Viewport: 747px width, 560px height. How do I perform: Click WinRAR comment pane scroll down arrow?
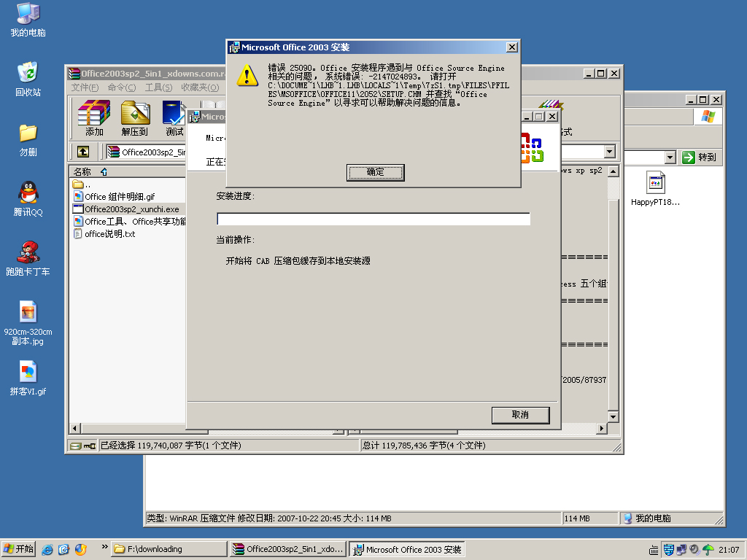click(x=614, y=416)
